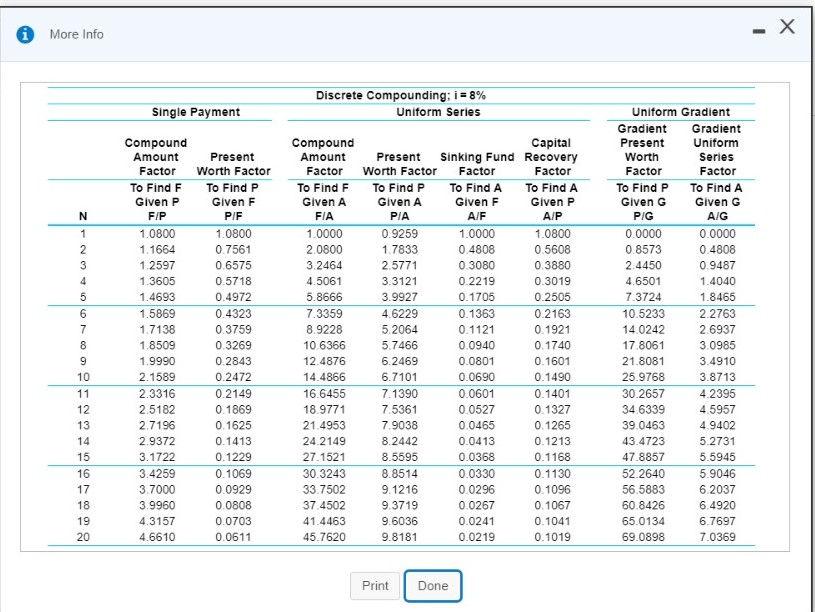Click the More Info title text
815x612 pixels.
76,34
